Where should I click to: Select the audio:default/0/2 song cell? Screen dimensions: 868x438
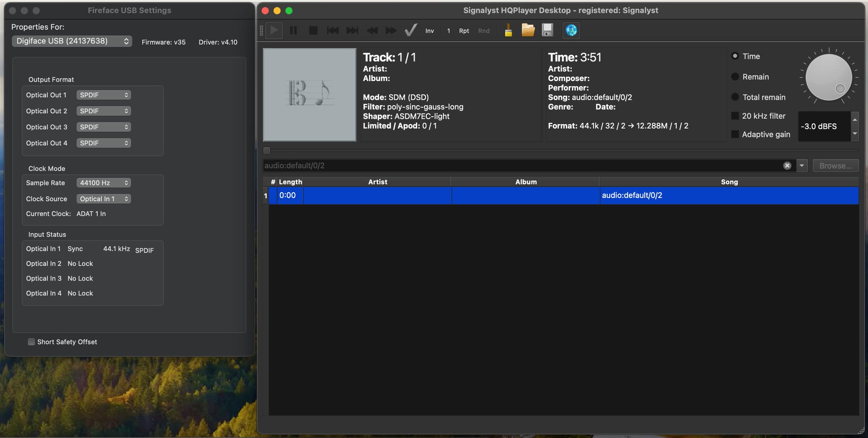pyautogui.click(x=729, y=195)
